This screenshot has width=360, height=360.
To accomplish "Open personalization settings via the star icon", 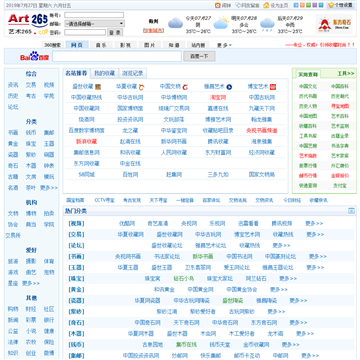I will [x=331, y=5].
